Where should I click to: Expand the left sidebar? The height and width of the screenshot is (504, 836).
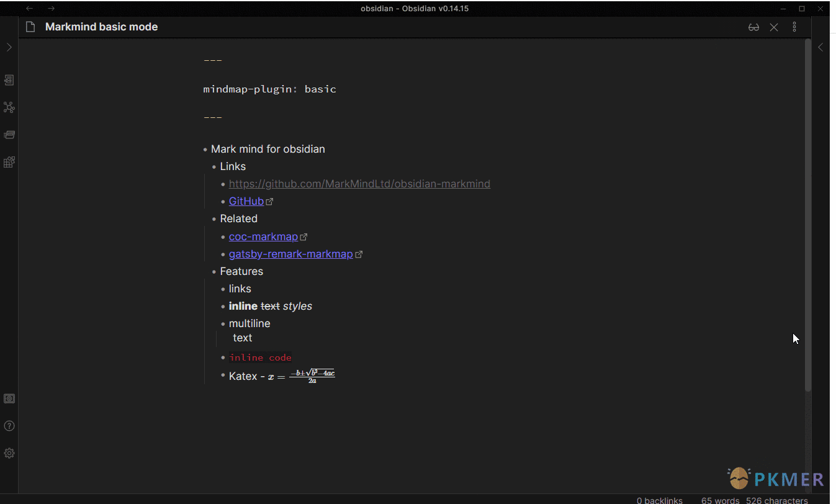(x=9, y=47)
